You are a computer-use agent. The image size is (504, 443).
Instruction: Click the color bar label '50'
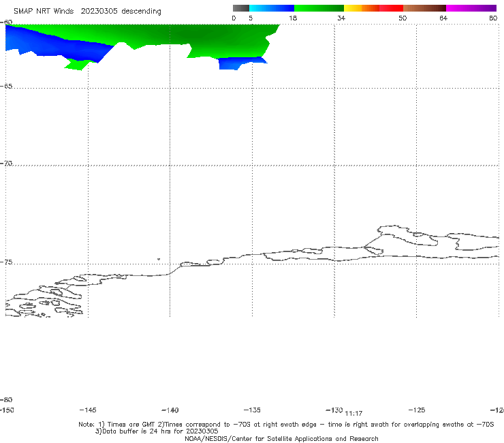click(403, 18)
